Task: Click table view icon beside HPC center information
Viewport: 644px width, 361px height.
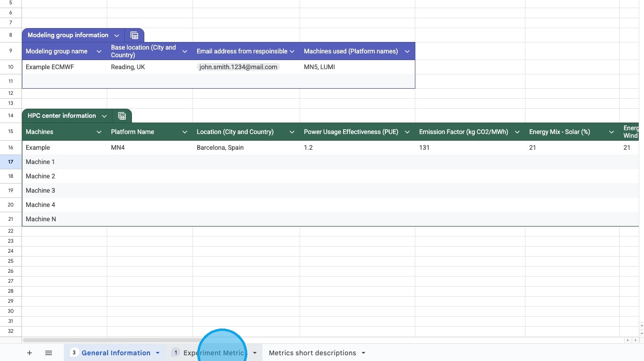Action: click(122, 116)
